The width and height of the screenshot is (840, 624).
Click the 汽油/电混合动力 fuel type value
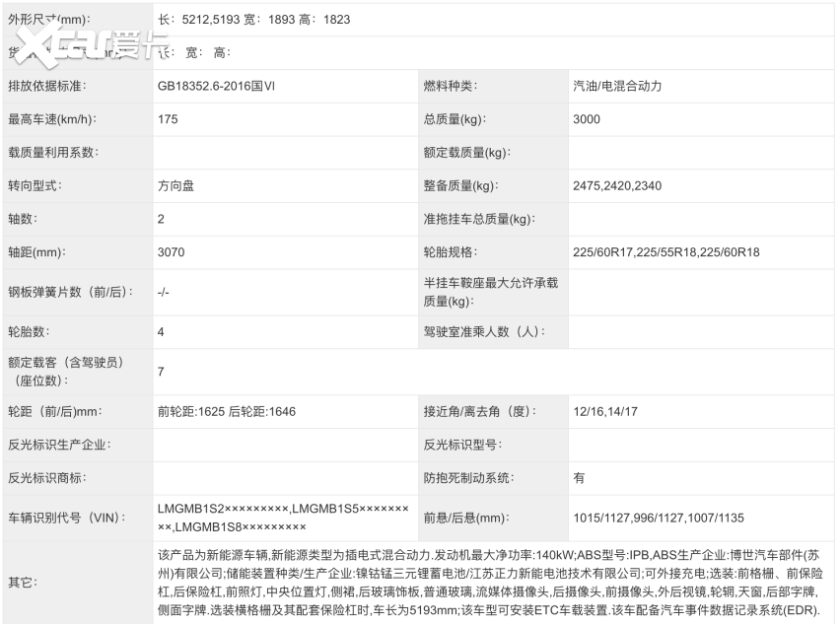[x=622, y=87]
